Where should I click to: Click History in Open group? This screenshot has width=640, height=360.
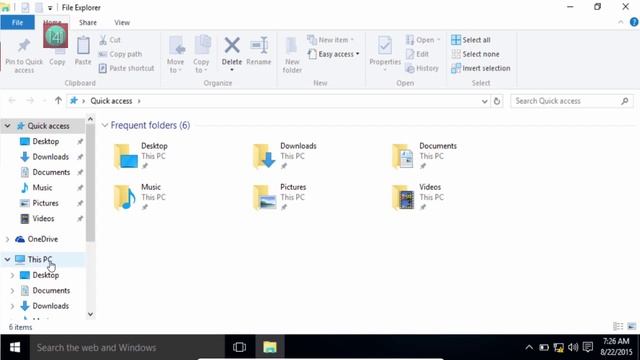pos(422,68)
